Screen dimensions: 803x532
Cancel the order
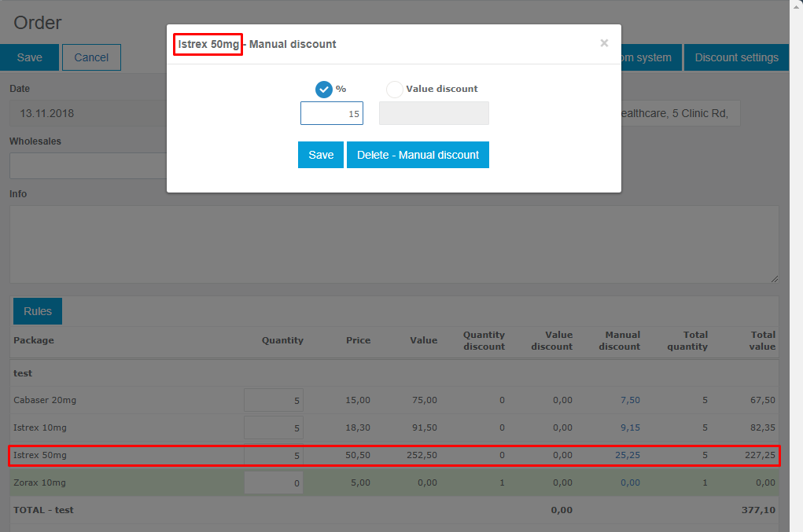pos(91,57)
